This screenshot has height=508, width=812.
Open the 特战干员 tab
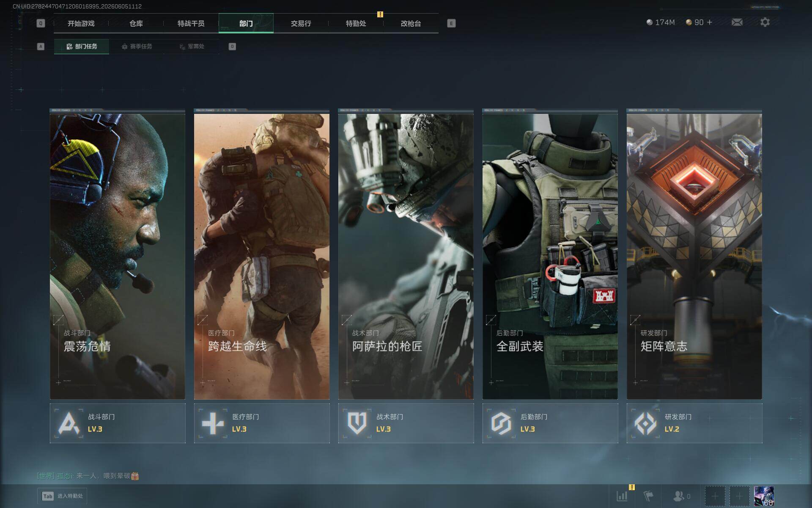click(191, 23)
